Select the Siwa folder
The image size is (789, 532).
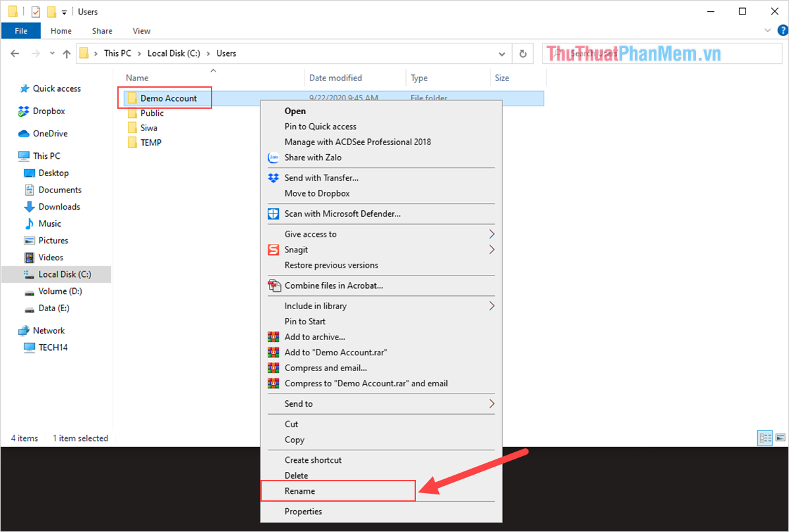(x=149, y=128)
